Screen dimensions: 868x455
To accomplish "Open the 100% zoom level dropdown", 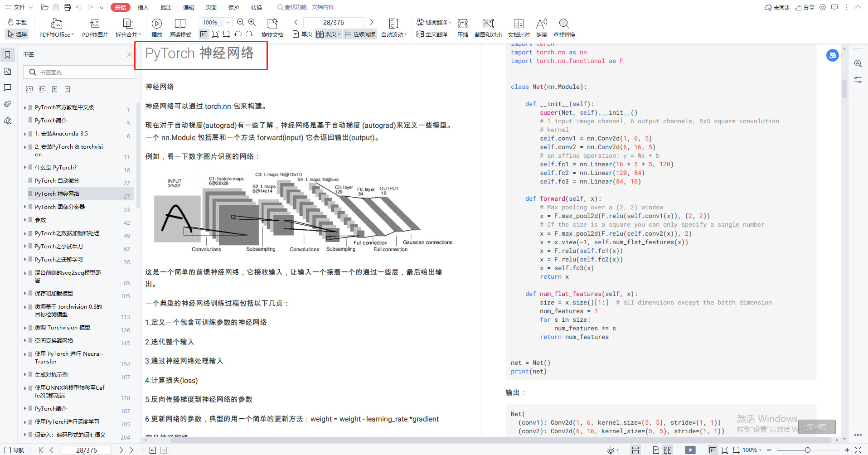I will coord(228,22).
